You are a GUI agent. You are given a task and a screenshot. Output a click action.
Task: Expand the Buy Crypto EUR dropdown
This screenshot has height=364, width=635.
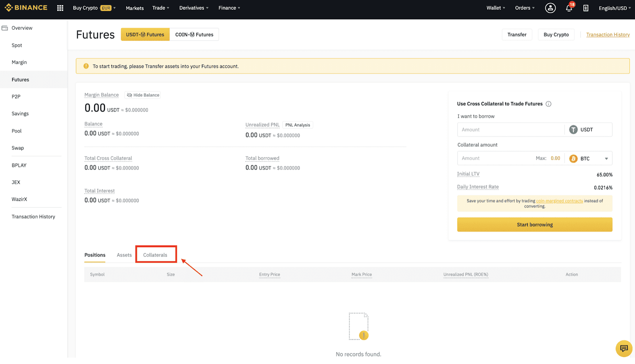pyautogui.click(x=94, y=8)
